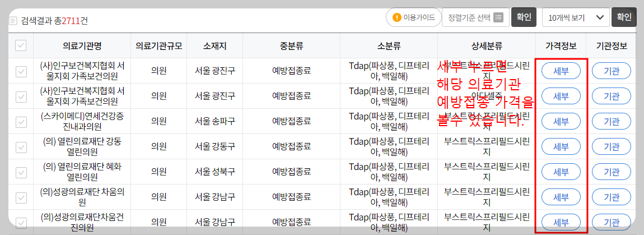Click 확인 next to 정렬기준 선택
This screenshot has height=235, width=644.
[x=524, y=17]
